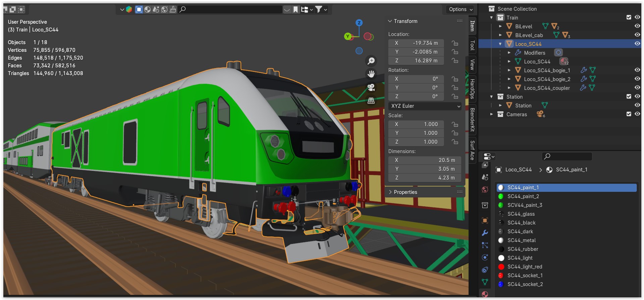This screenshot has height=300, width=644.
Task: Toggle camera view with camera gizmo
Action: 371,87
